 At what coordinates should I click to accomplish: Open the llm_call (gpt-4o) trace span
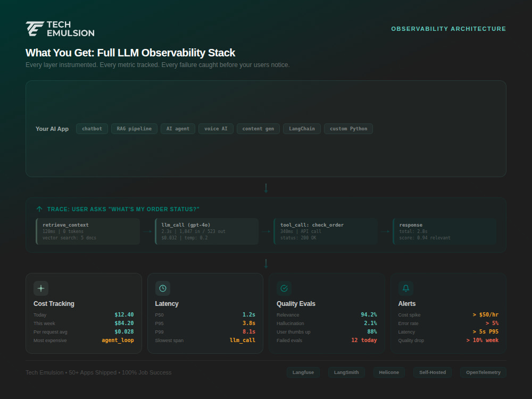pyautogui.click(x=206, y=231)
